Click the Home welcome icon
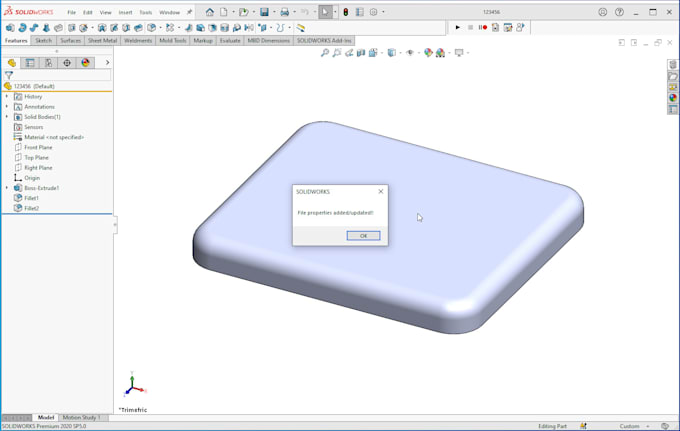680x431 pixels. pos(210,12)
